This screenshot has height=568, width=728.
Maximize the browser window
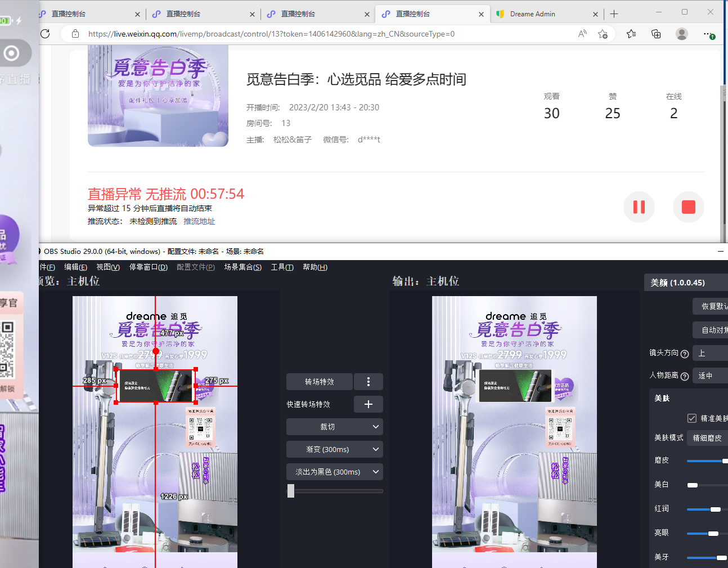click(685, 12)
